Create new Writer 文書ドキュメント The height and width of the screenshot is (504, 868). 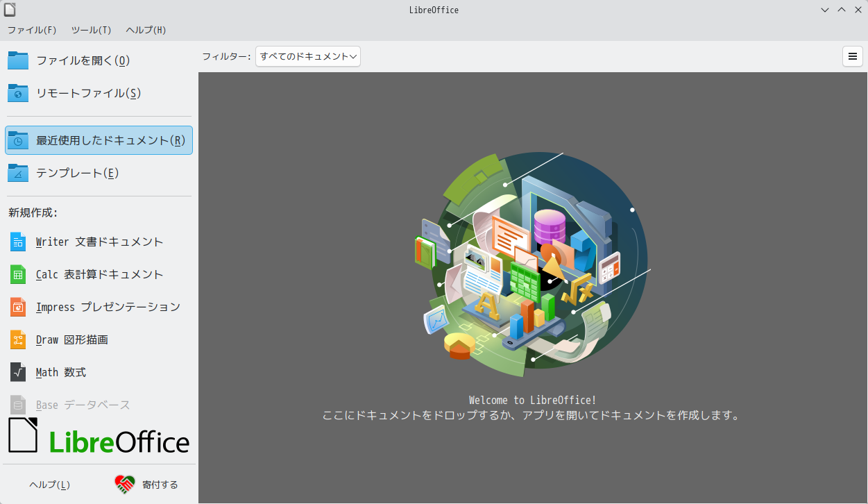tap(99, 242)
